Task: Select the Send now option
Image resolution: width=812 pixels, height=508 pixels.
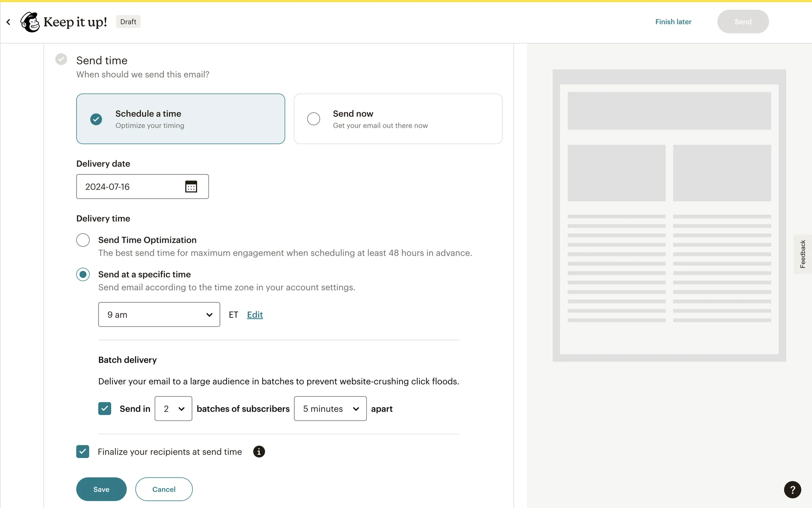Action: [398, 119]
